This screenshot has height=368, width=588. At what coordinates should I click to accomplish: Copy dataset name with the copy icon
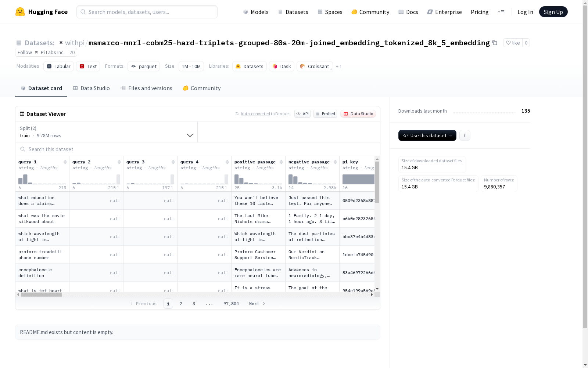coord(495,43)
